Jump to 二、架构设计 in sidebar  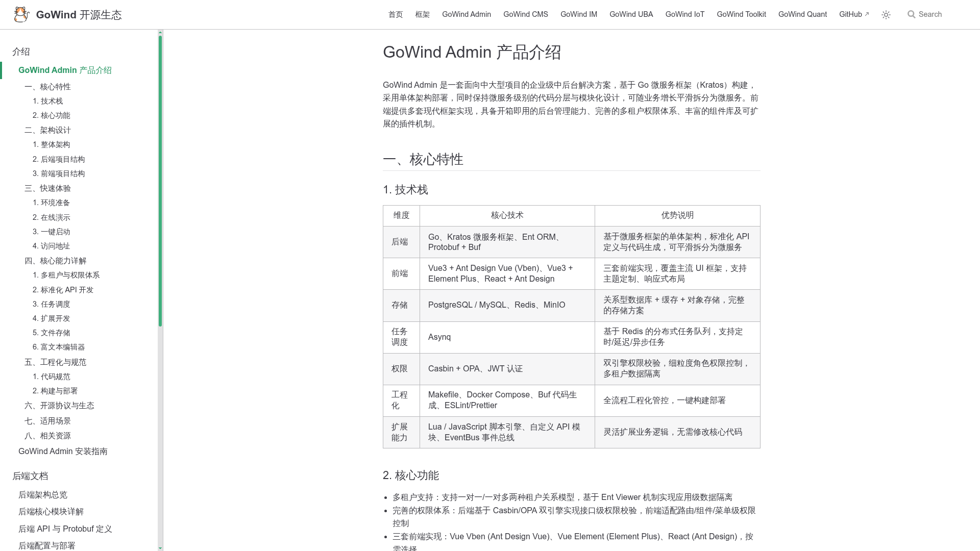(x=47, y=130)
